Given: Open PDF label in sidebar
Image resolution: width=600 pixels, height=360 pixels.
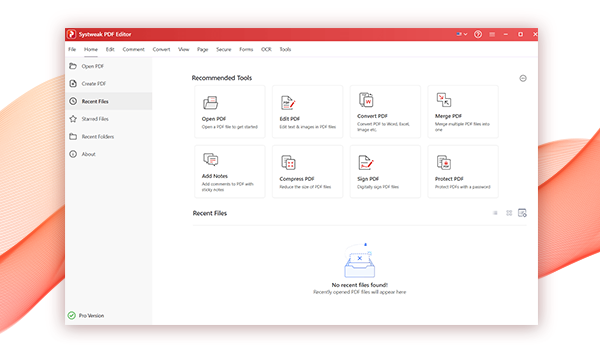Looking at the screenshot, I should [93, 66].
